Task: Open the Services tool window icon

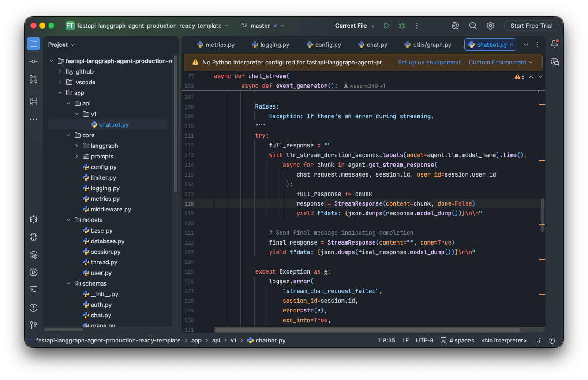Action: (34, 219)
